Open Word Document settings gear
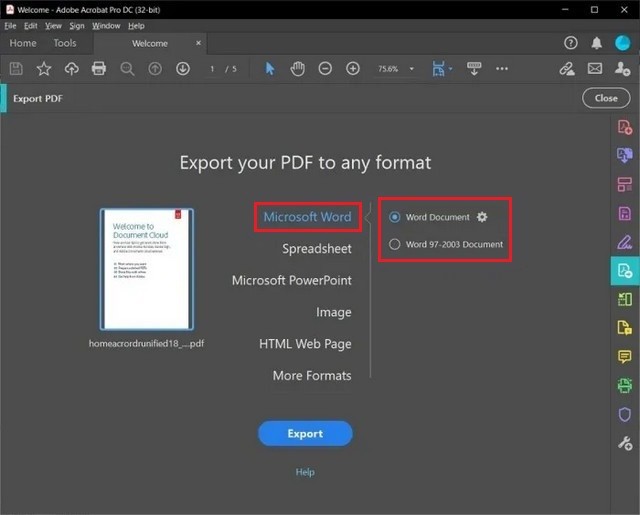 click(482, 217)
